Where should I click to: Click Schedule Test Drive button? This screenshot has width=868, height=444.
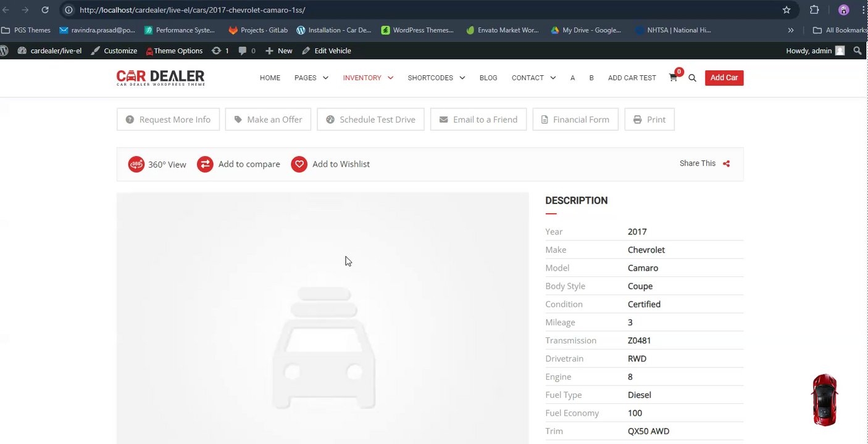click(x=370, y=120)
